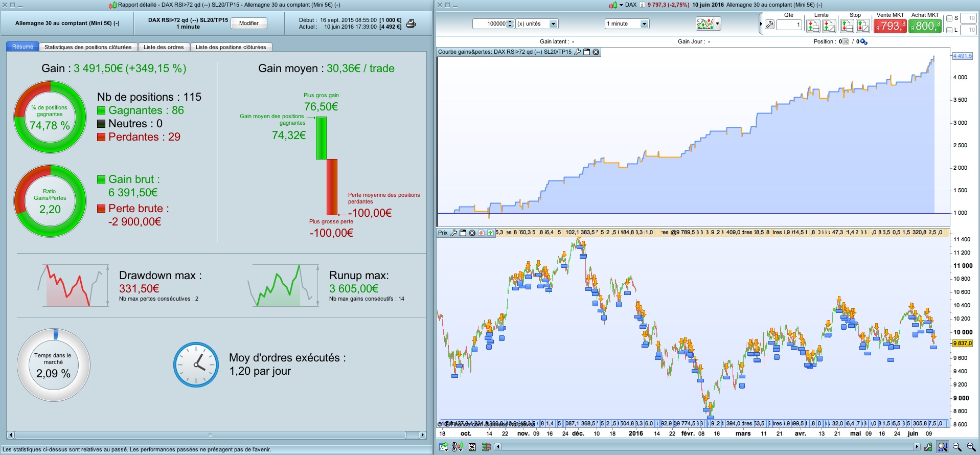
Task: Click the 4 491,5 equity value label
Action: [963, 56]
